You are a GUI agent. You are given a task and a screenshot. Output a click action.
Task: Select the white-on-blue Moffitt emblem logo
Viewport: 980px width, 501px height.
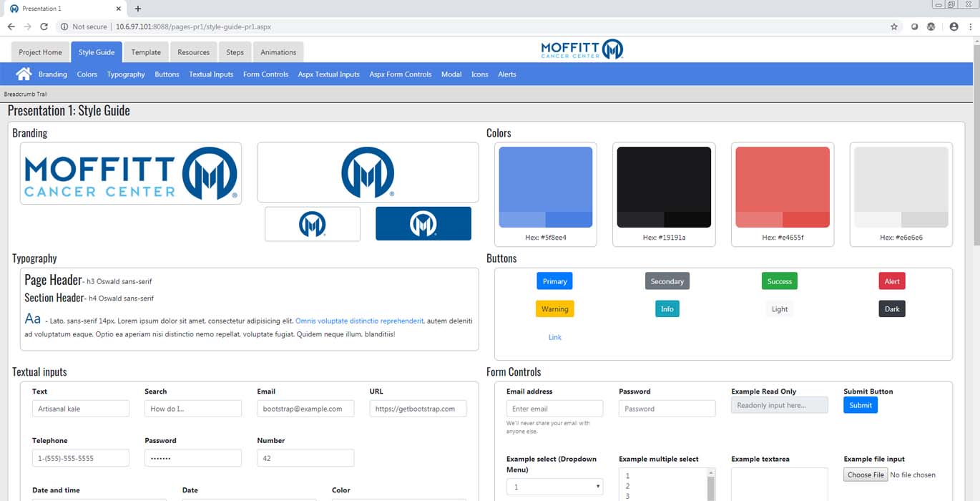(x=423, y=223)
